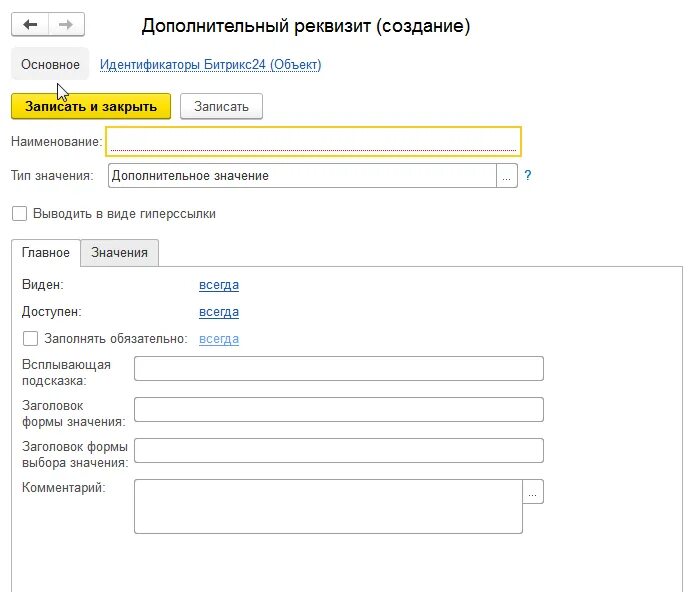The height and width of the screenshot is (592, 688).
Task: Focus the 'Наименование' input field
Action: 313,141
